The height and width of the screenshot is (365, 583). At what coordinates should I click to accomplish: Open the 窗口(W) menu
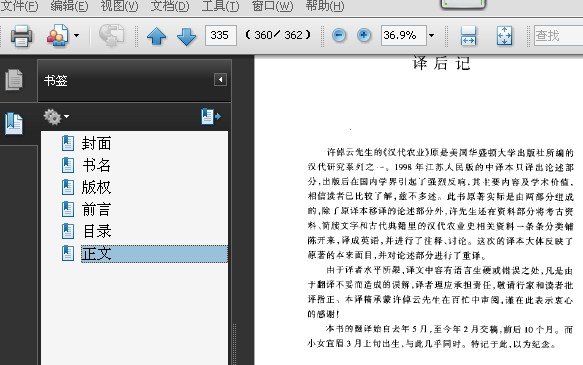coord(272,6)
